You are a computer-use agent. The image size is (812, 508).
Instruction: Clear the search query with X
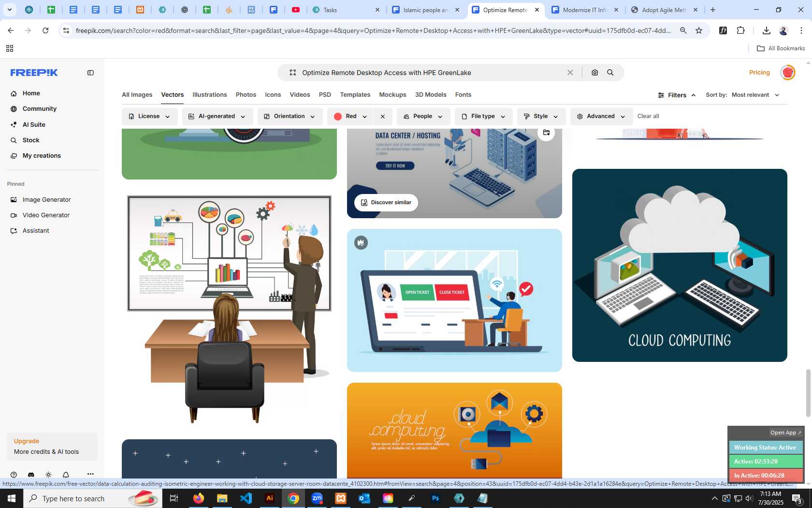570,73
